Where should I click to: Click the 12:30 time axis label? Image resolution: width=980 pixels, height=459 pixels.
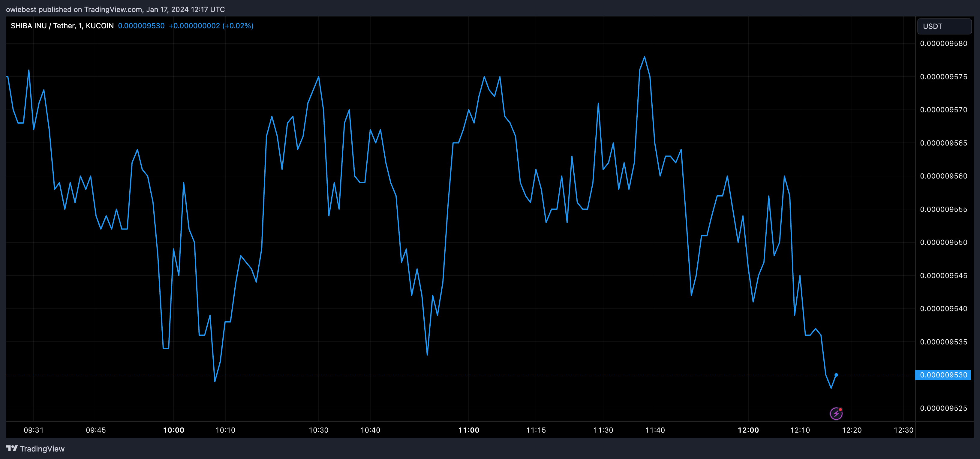[x=903, y=430]
